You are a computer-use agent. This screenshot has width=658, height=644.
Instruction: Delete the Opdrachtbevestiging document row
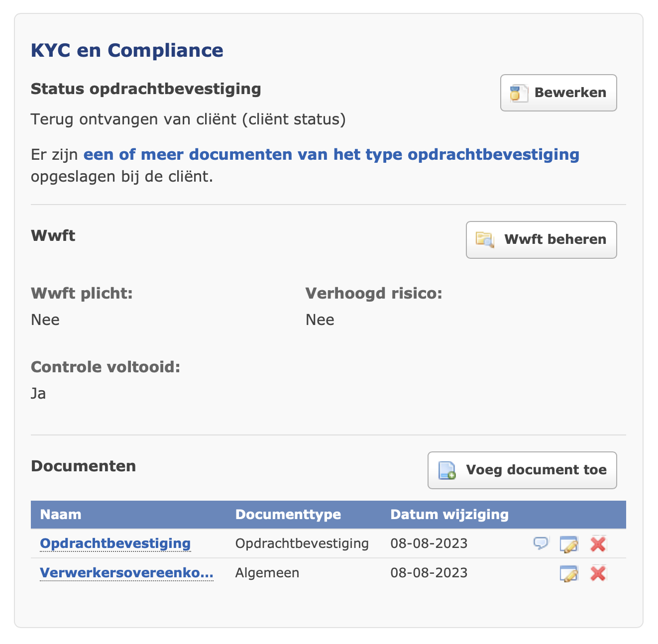pyautogui.click(x=598, y=544)
